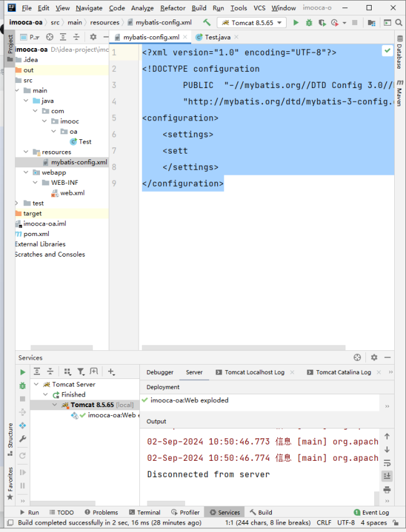Expand the test folder
406x532 pixels.
(x=17, y=203)
